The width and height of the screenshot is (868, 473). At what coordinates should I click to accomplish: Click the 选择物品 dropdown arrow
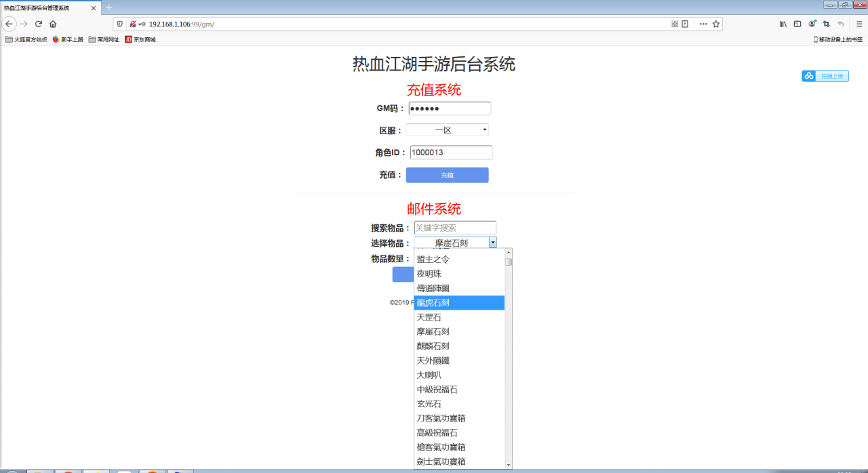493,242
